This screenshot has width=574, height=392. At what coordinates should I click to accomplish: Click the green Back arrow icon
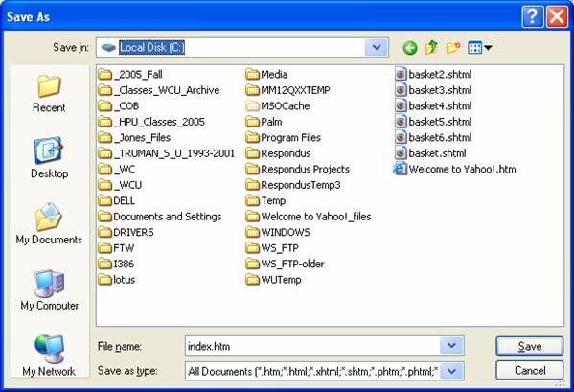pos(409,48)
